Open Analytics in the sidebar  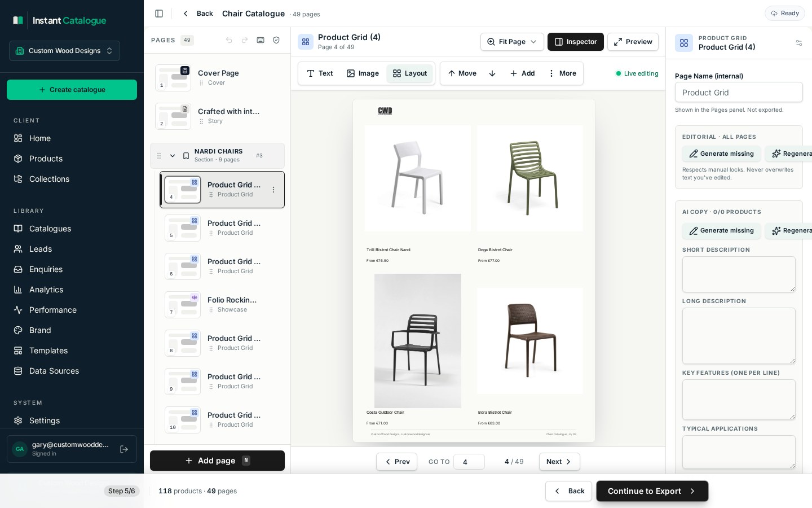click(72, 290)
